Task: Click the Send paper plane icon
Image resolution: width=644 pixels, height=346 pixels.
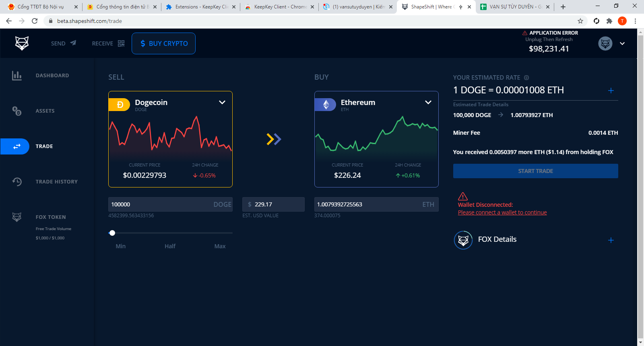Action: pyautogui.click(x=73, y=43)
